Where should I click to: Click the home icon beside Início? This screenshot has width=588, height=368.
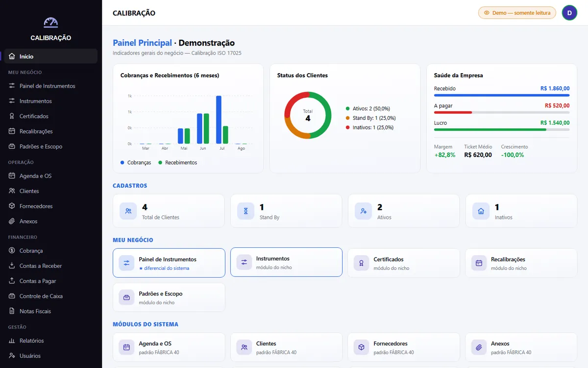[12, 56]
